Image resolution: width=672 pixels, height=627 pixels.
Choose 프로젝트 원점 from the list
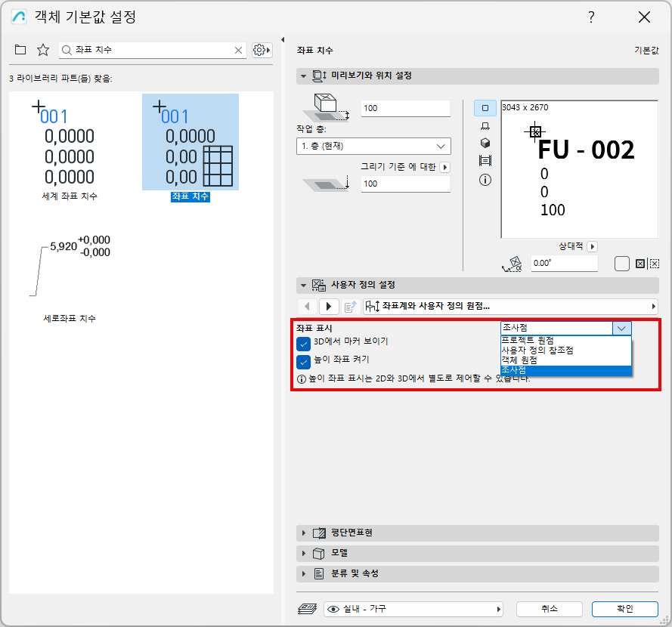tap(565, 341)
